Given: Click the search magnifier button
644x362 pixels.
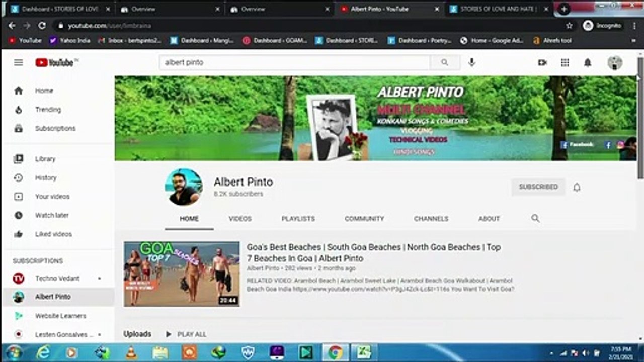Looking at the screenshot, I should [445, 62].
